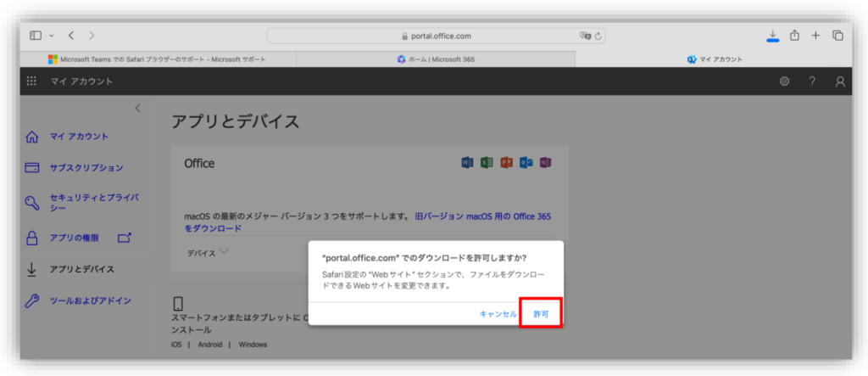This screenshot has width=868, height=376.
Task: Click the Word icon in Office card
Action: click(467, 162)
